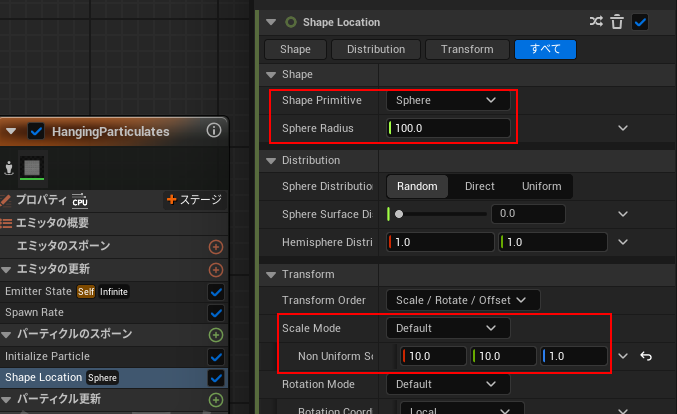Delete the Shape Location module with trash icon
677x414 pixels.
pos(618,21)
